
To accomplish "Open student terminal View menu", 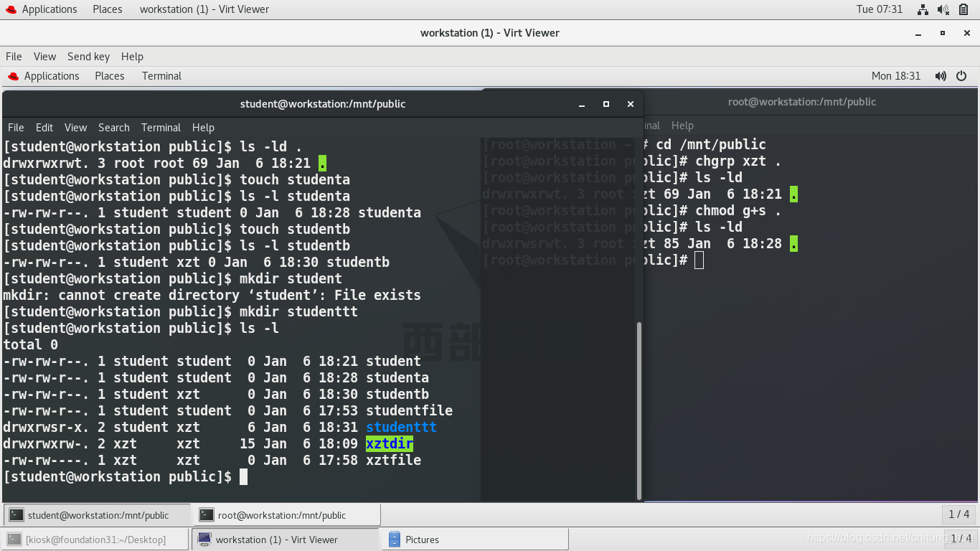I will pyautogui.click(x=75, y=127).
